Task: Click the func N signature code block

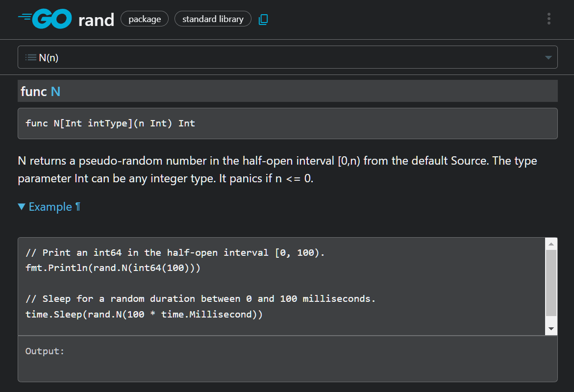Action: (287, 123)
